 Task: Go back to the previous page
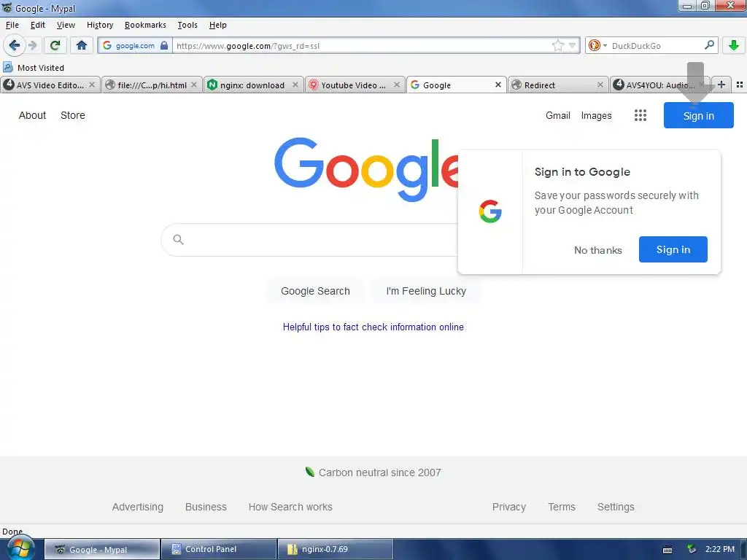(x=14, y=45)
